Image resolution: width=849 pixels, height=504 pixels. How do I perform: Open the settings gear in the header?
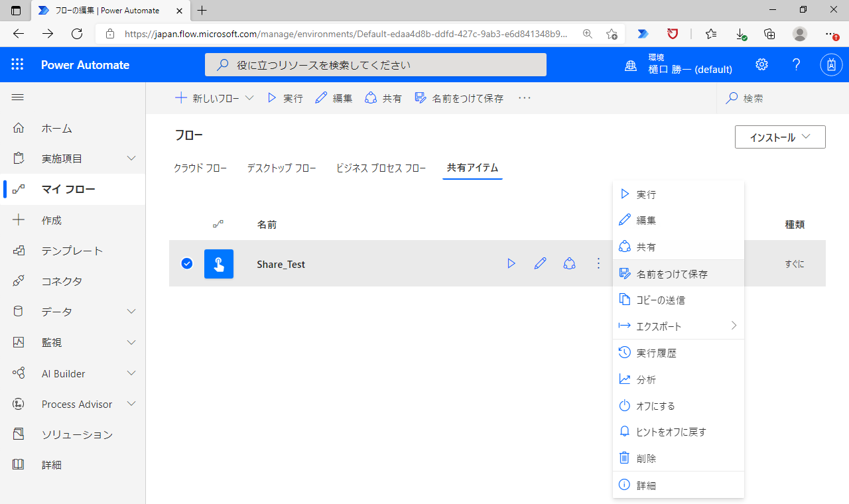(x=761, y=64)
